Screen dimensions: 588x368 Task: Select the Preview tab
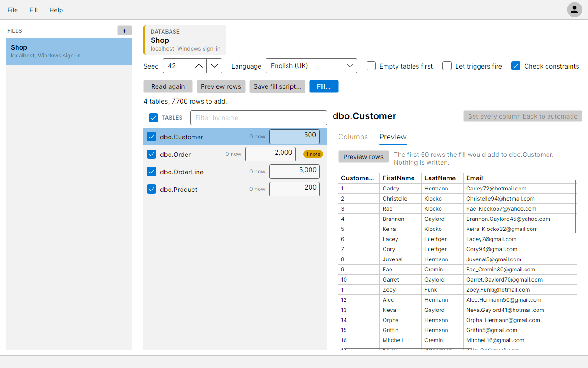tap(393, 137)
